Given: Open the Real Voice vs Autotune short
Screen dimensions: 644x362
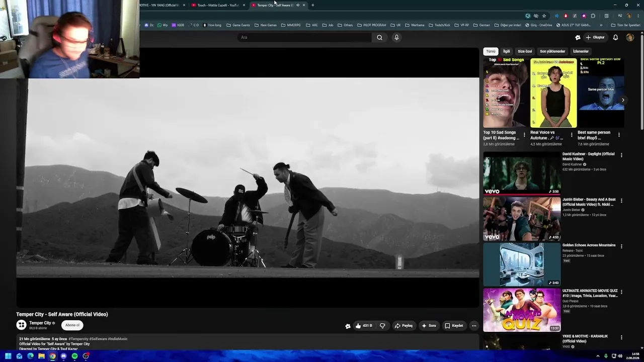Looking at the screenshot, I should tap(553, 93).
